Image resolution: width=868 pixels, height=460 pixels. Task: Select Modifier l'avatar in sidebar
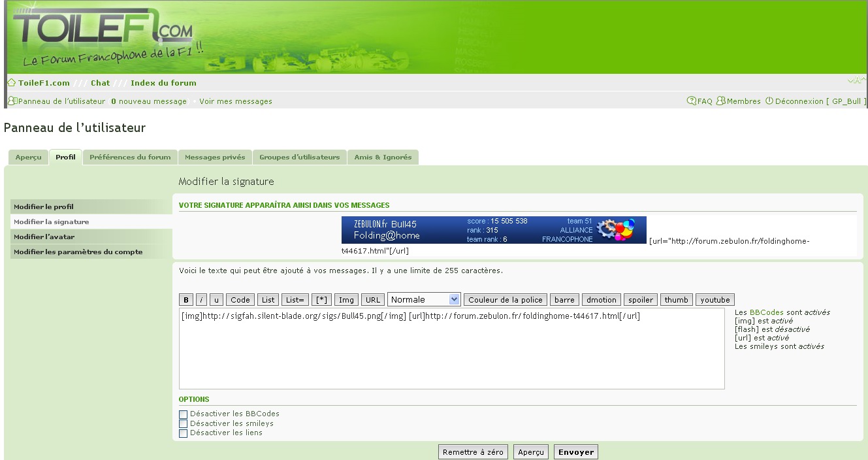coord(44,237)
